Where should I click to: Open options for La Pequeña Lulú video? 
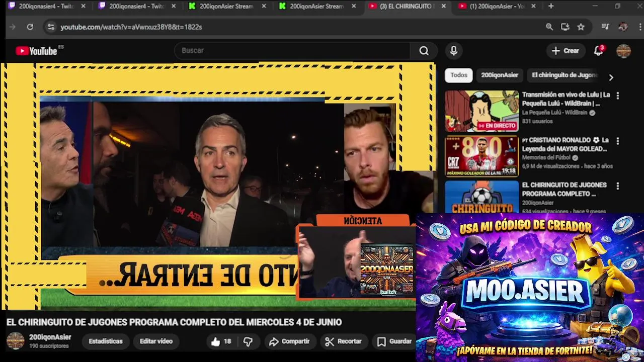click(618, 96)
